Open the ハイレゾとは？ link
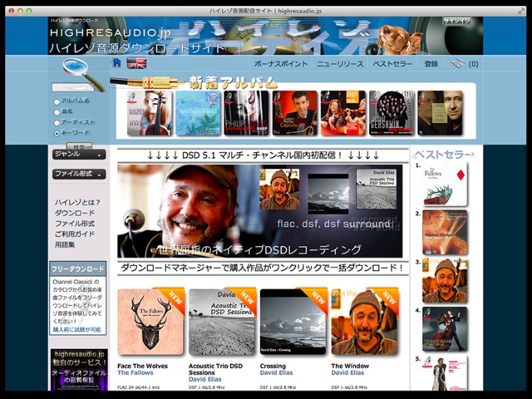The image size is (532, 399). 77,203
